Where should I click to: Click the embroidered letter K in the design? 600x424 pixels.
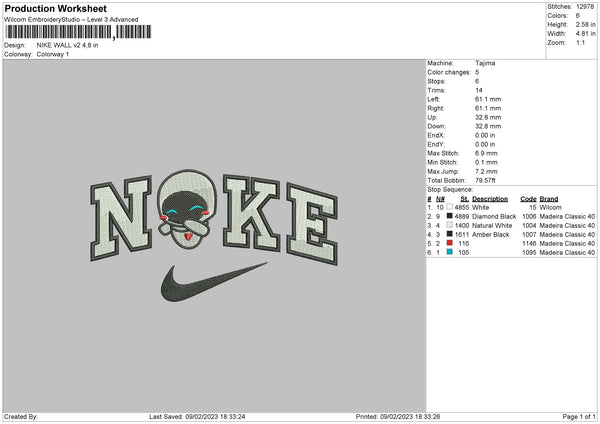pos(251,213)
